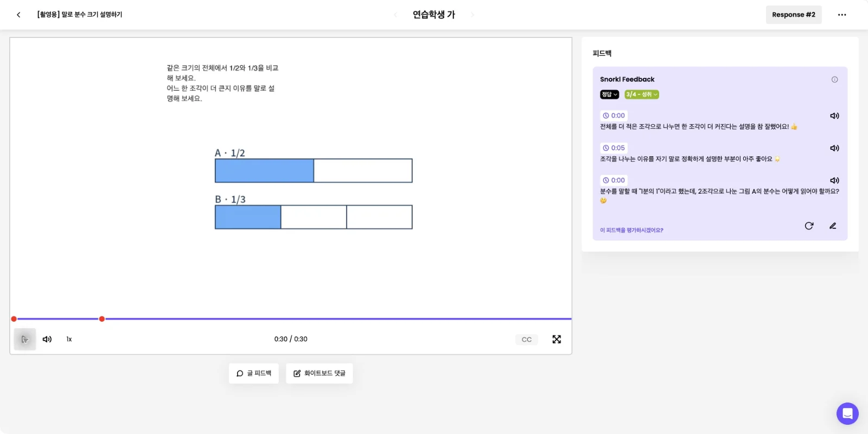Click the assignment title 말로 분수 크기 설명하기
This screenshot has height=434, width=868.
(x=80, y=15)
